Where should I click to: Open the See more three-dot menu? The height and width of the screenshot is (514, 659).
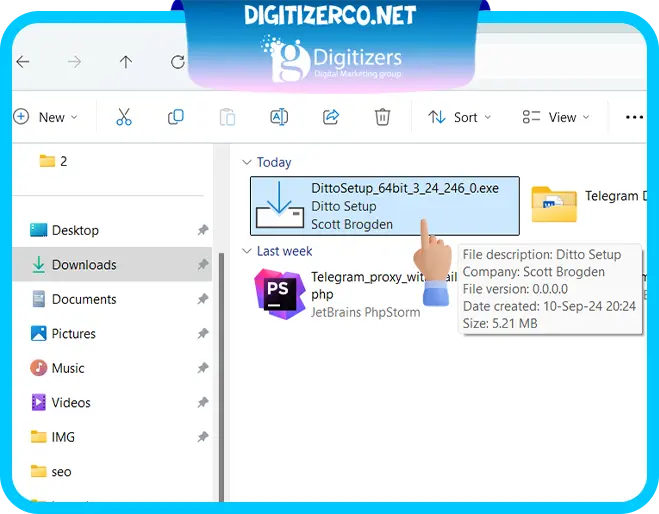pyautogui.click(x=634, y=117)
